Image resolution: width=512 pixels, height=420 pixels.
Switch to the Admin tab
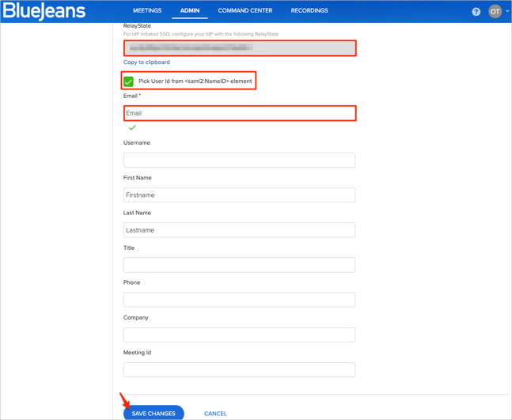tap(190, 11)
